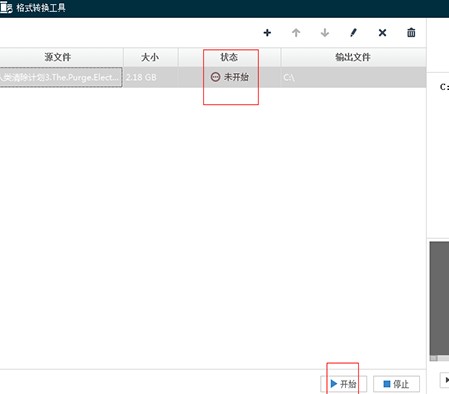Click the 大小 column header

click(150, 57)
